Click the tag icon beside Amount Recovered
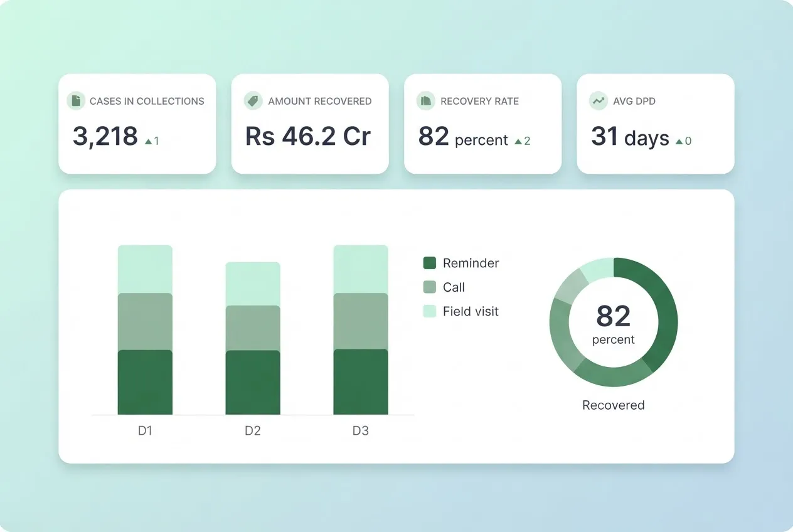 click(x=253, y=100)
